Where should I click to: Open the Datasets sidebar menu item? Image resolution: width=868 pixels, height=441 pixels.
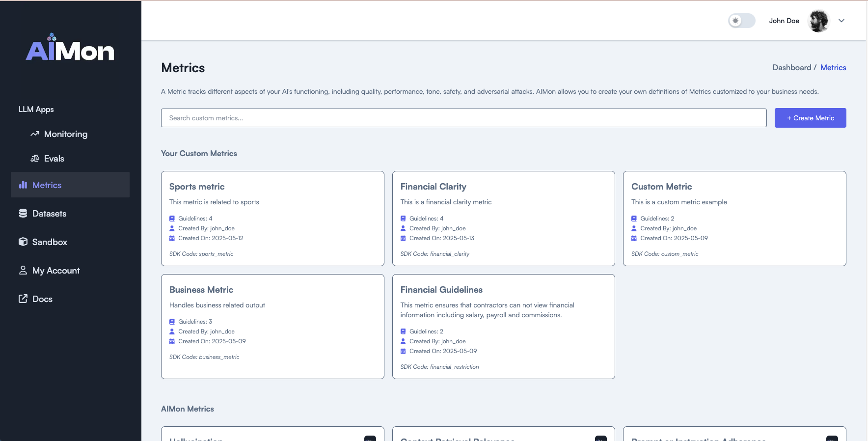pos(49,214)
